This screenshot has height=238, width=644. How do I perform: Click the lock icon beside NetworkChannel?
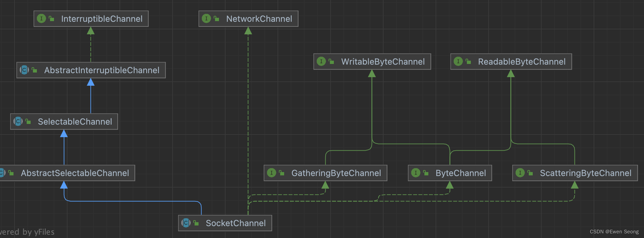pyautogui.click(x=217, y=18)
